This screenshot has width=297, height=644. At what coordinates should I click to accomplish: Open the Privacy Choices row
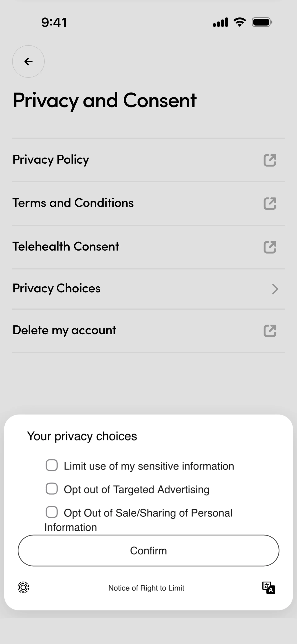coord(57,288)
